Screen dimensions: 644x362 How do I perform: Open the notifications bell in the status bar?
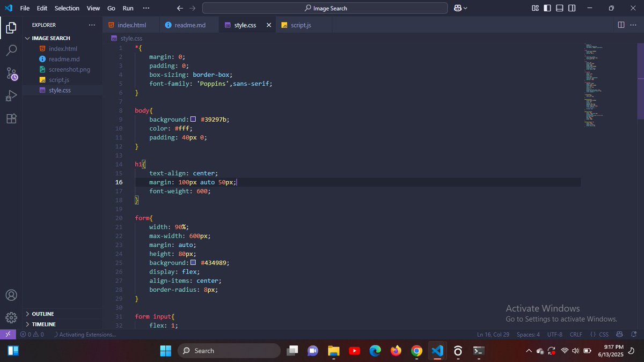pyautogui.click(x=635, y=334)
